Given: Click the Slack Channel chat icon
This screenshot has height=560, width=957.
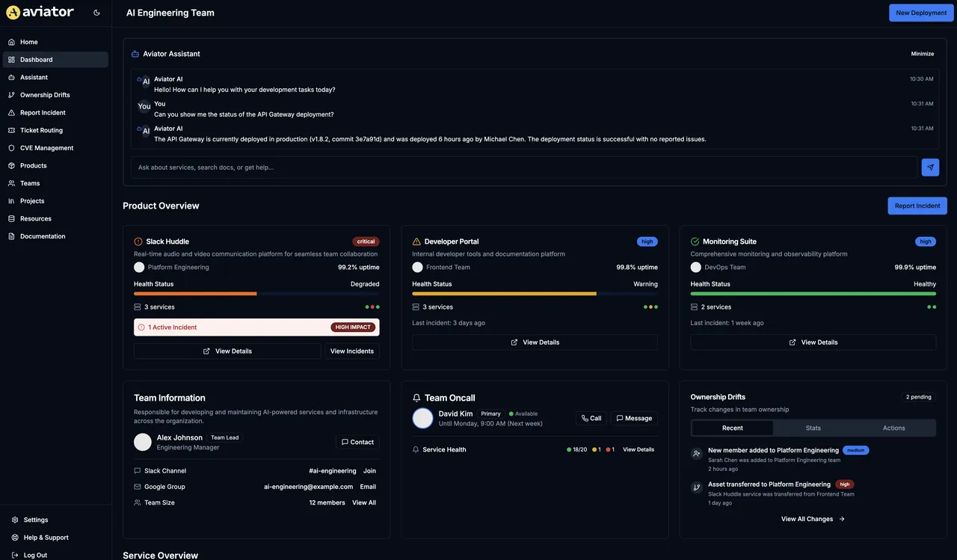Looking at the screenshot, I should [x=138, y=471].
